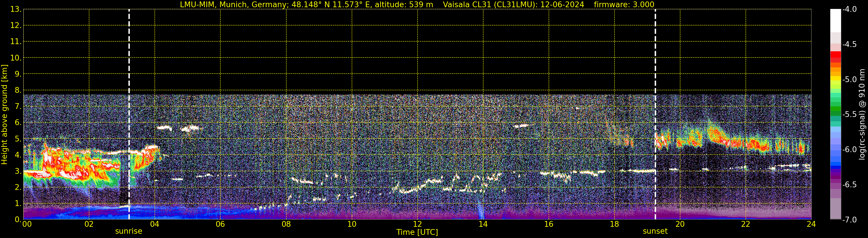Click the "7." height axis tick label
868x238 pixels.
point(18,107)
